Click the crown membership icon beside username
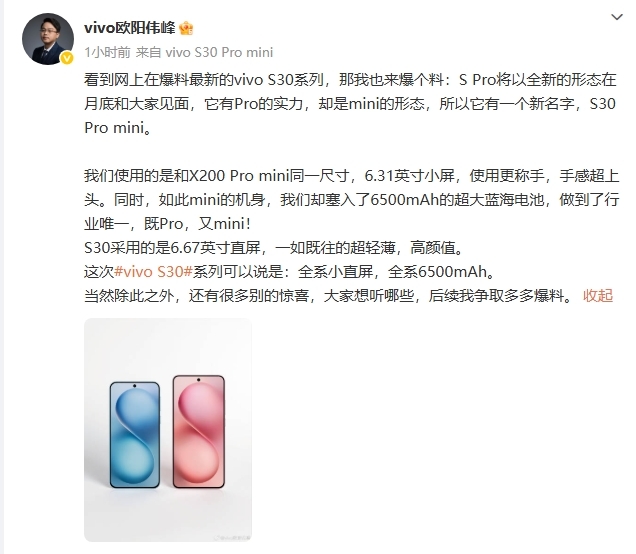The height and width of the screenshot is (554, 636). (186, 28)
